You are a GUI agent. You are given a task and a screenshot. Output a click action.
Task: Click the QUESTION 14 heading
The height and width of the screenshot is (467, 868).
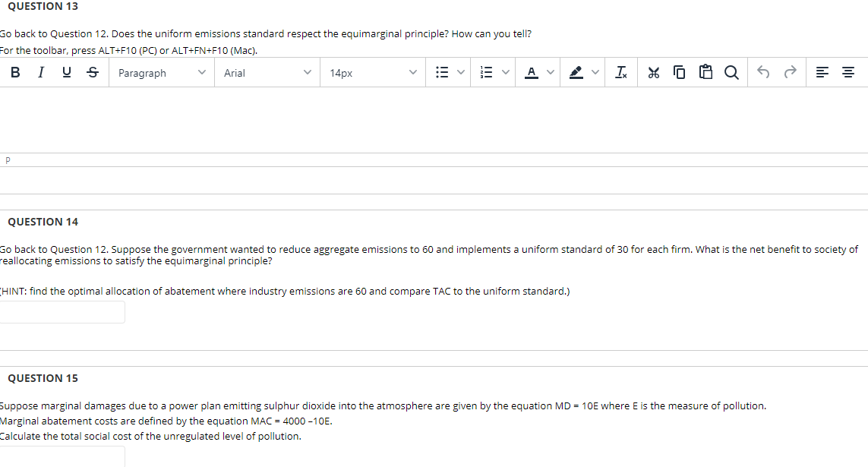[x=43, y=222]
